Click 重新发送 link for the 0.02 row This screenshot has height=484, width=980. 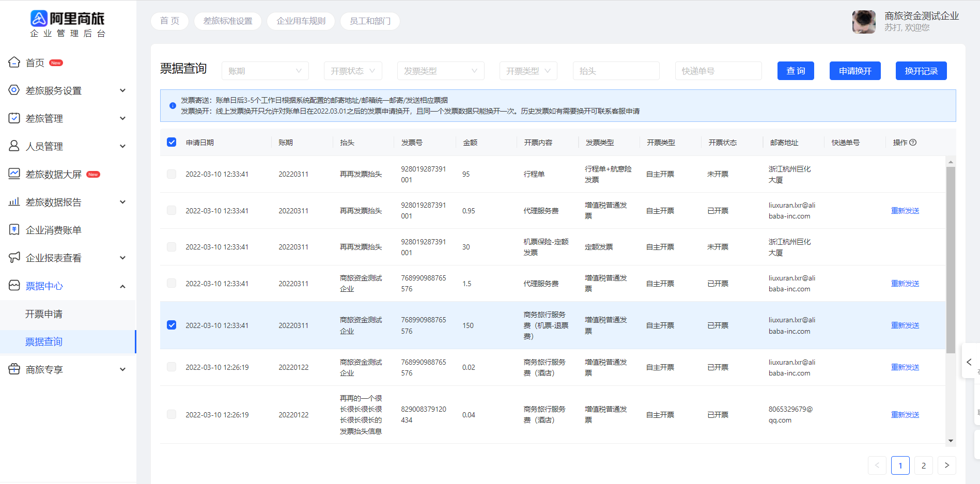905,367
